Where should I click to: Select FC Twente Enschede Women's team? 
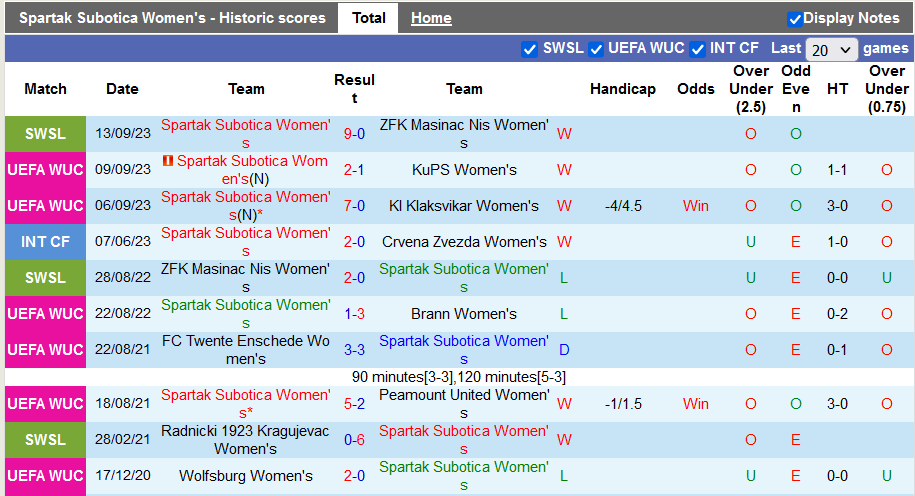(246, 350)
